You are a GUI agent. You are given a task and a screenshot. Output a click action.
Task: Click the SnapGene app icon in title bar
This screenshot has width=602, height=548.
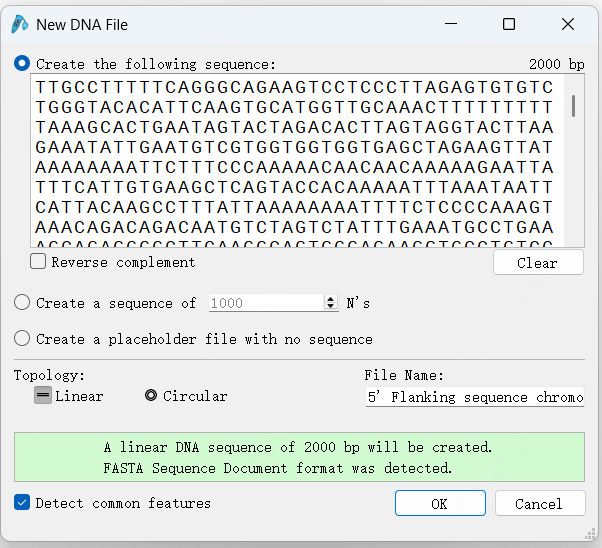click(x=20, y=24)
